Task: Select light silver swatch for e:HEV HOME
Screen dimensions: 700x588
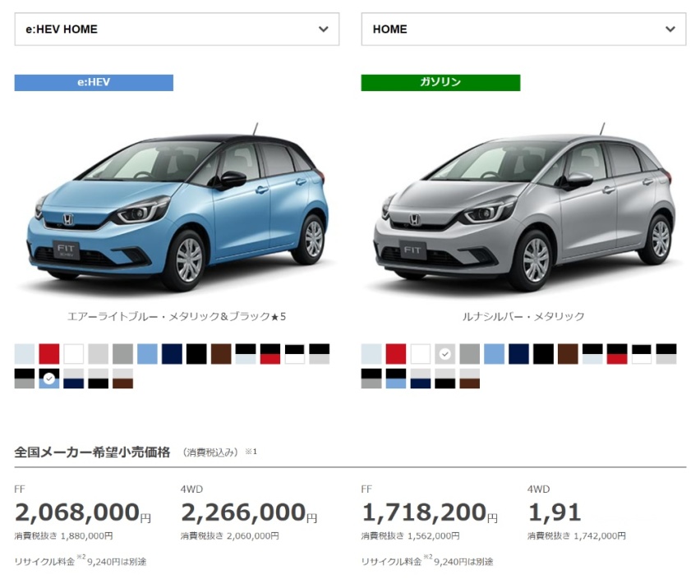Action: click(x=99, y=354)
